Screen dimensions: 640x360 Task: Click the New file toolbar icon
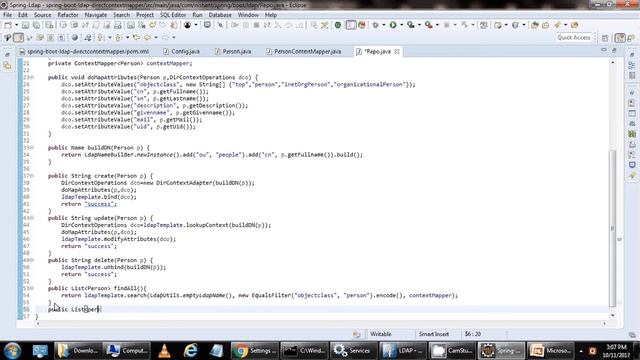point(8,25)
